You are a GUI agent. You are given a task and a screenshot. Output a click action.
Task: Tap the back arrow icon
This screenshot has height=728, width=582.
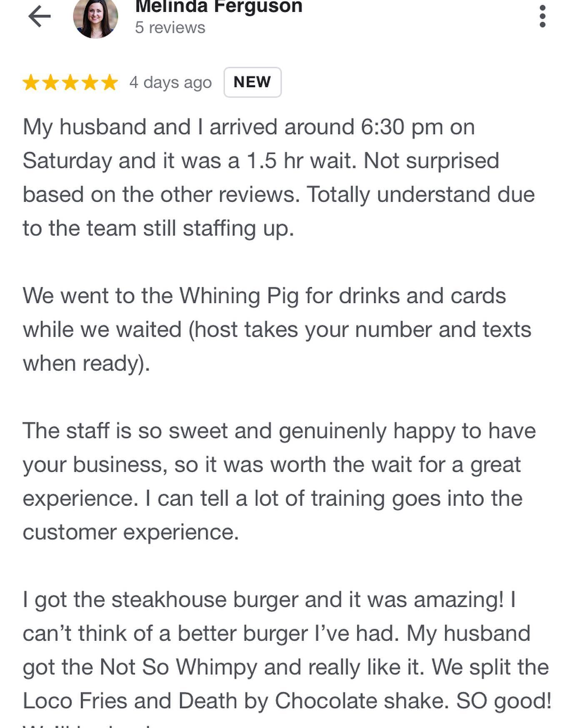click(40, 17)
